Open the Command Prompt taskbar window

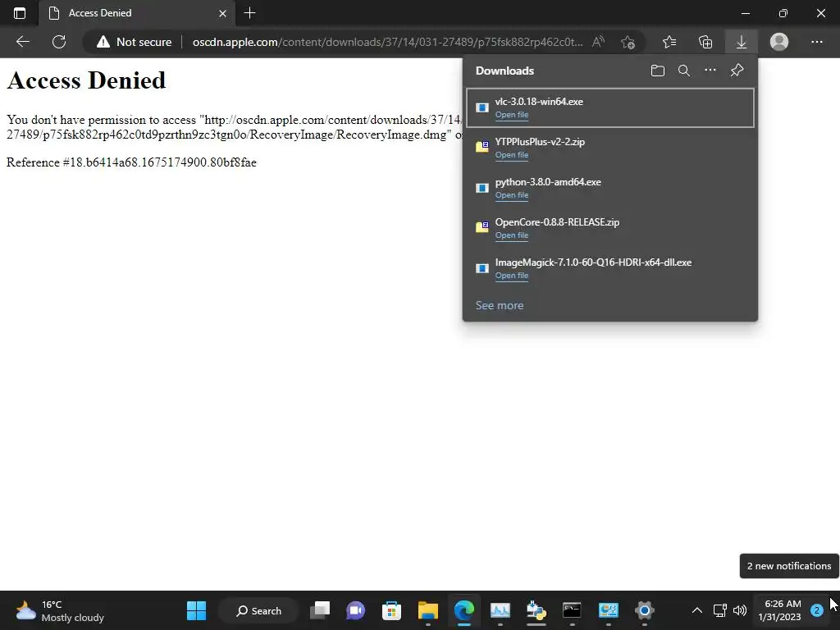click(572, 610)
